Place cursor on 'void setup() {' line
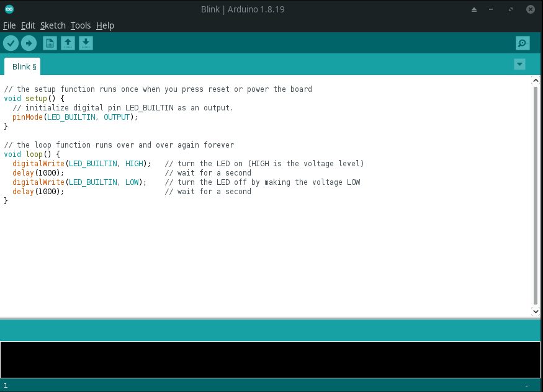The width and height of the screenshot is (543, 392). coord(34,99)
